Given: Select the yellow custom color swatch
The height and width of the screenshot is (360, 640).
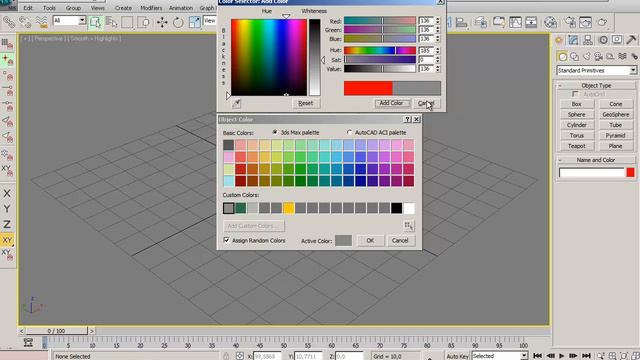Looking at the screenshot, I should pyautogui.click(x=289, y=208).
